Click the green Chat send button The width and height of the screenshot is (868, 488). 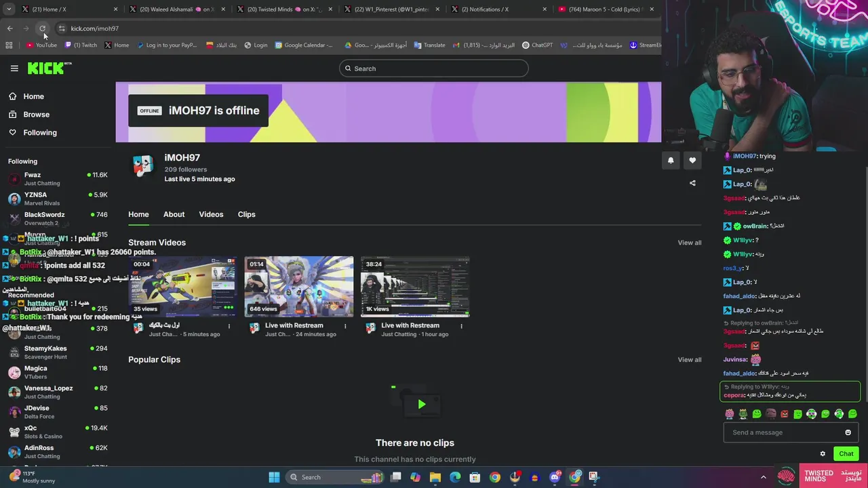tap(846, 454)
